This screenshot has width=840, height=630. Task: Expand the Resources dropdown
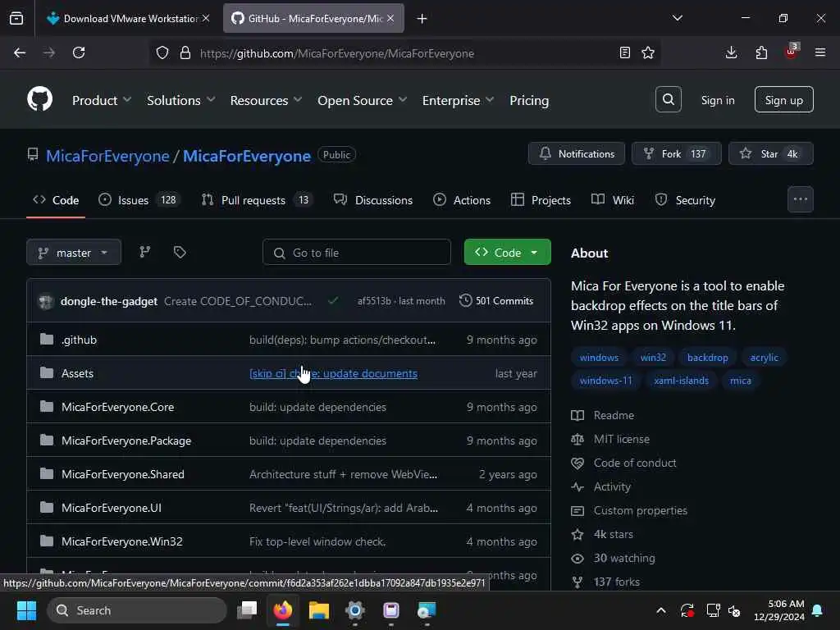[266, 100]
